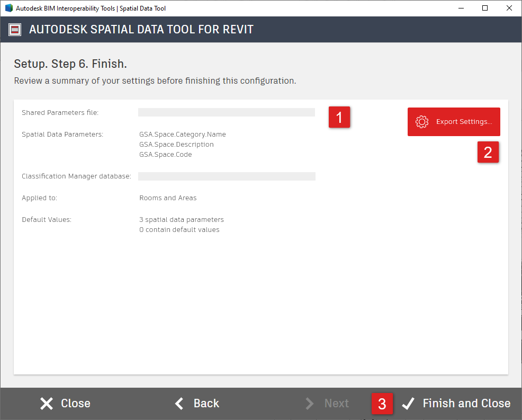The image size is (522, 420).
Task: Click the checkmark icon next to Finish and Close
Action: tap(408, 403)
